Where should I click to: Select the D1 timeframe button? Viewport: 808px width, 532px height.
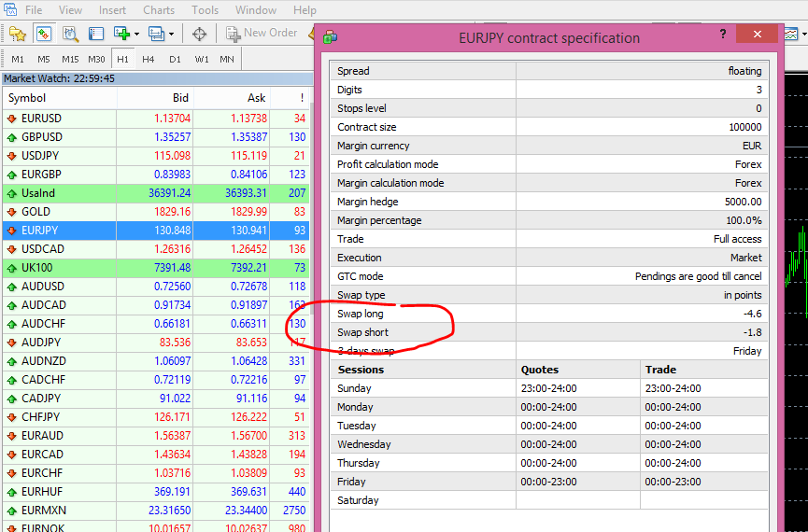(x=176, y=59)
